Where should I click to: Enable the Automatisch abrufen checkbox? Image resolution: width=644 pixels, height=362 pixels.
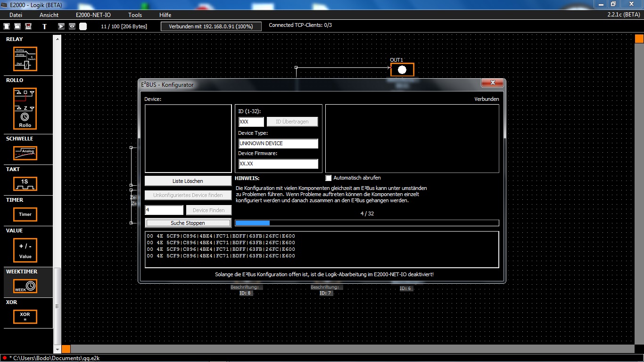tap(329, 178)
